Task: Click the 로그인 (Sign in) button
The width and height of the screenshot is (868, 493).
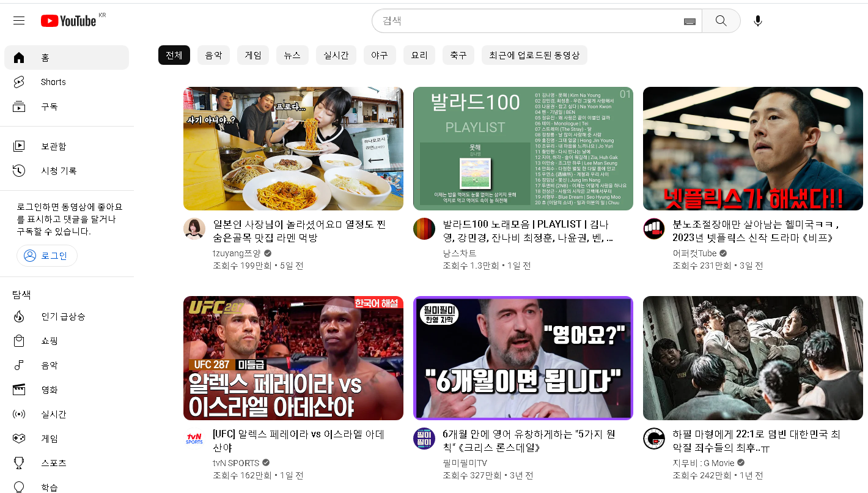Action: coord(47,256)
